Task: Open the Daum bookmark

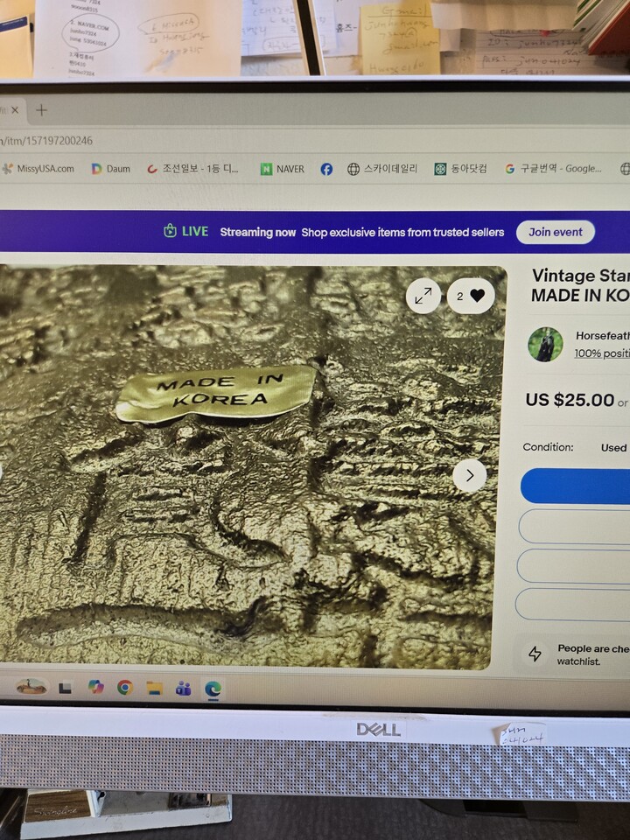Action: point(111,169)
